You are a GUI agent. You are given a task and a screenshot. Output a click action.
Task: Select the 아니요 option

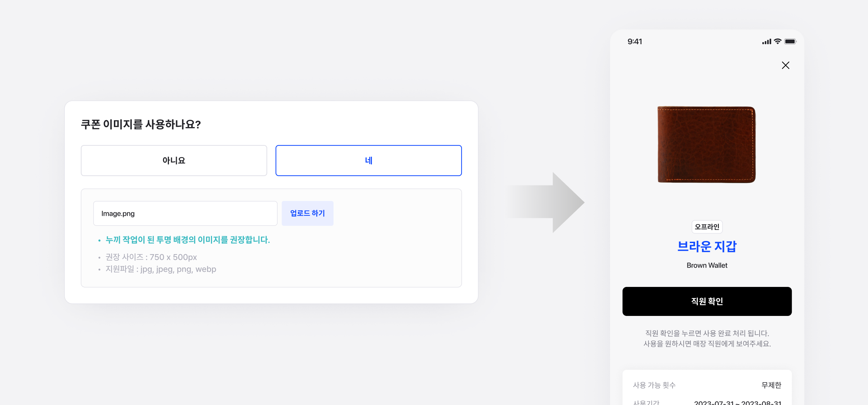[174, 161]
